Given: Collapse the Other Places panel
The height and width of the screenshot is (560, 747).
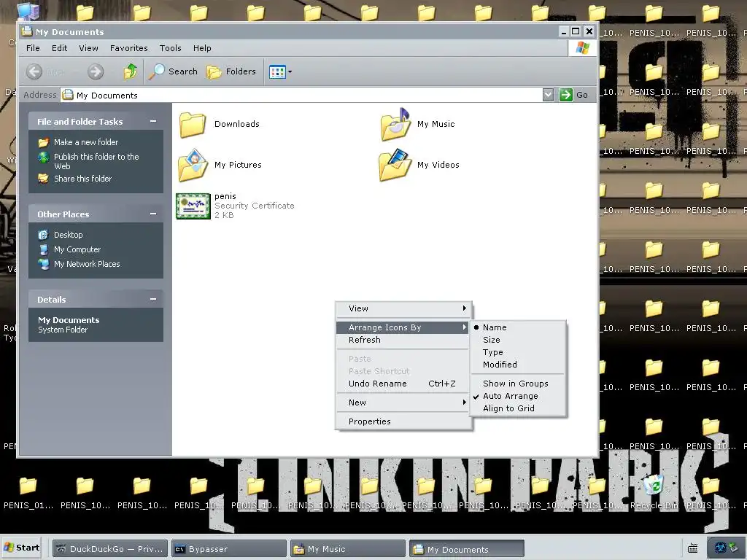Looking at the screenshot, I should [x=153, y=214].
